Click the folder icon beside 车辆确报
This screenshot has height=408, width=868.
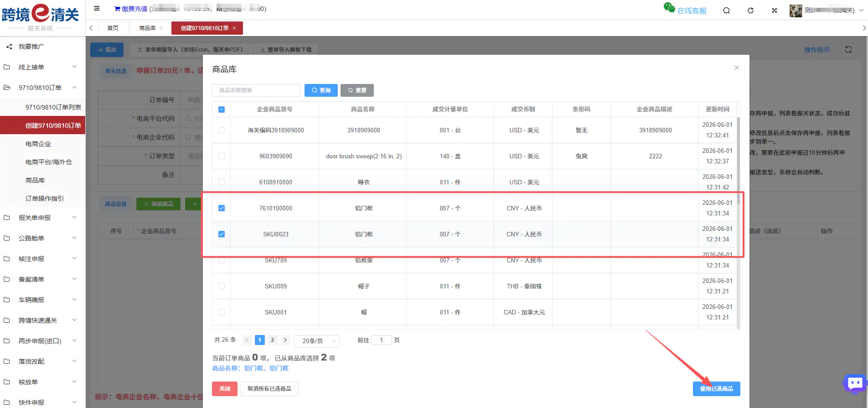point(7,300)
